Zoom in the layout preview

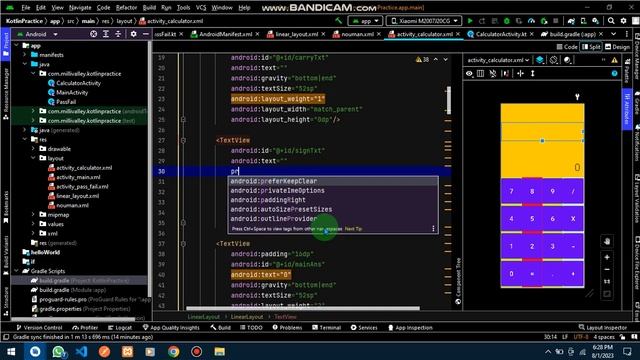[607, 257]
